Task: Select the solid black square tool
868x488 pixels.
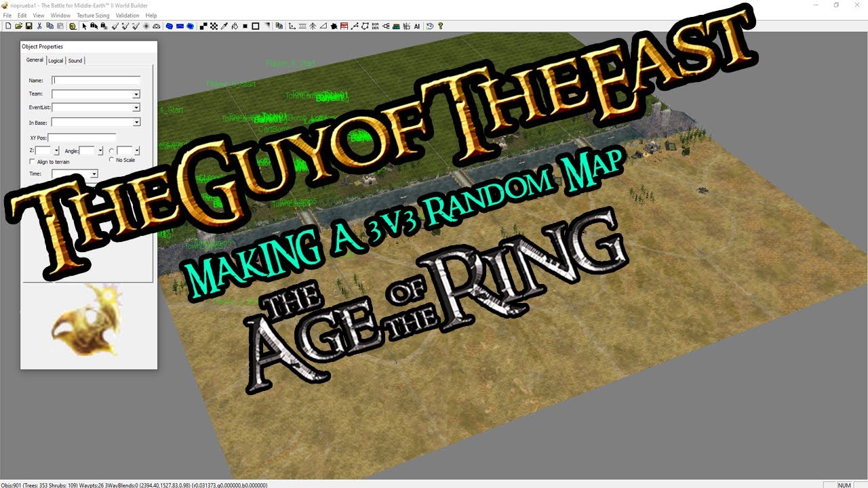Action: pyautogui.click(x=245, y=26)
